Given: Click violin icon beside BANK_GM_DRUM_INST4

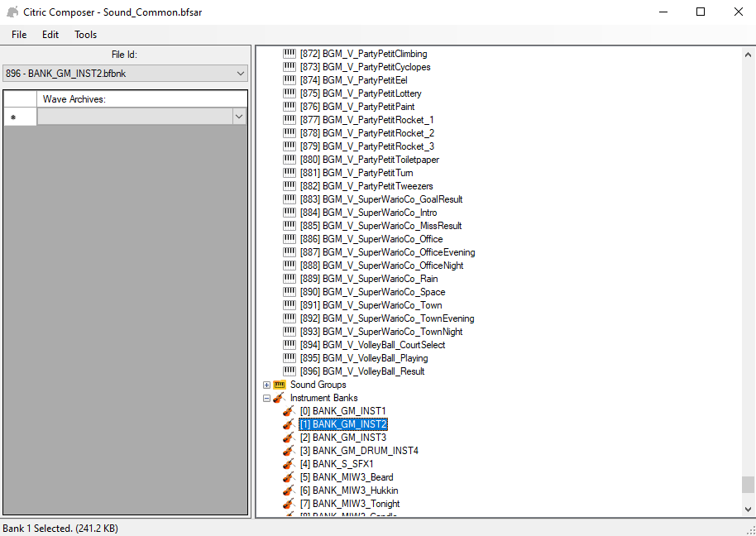Looking at the screenshot, I should (x=289, y=451).
